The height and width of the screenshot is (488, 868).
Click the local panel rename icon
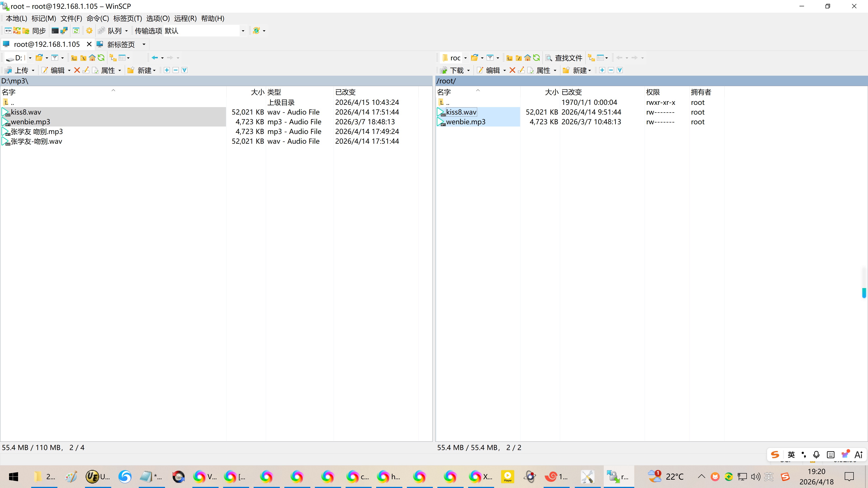pos(86,70)
